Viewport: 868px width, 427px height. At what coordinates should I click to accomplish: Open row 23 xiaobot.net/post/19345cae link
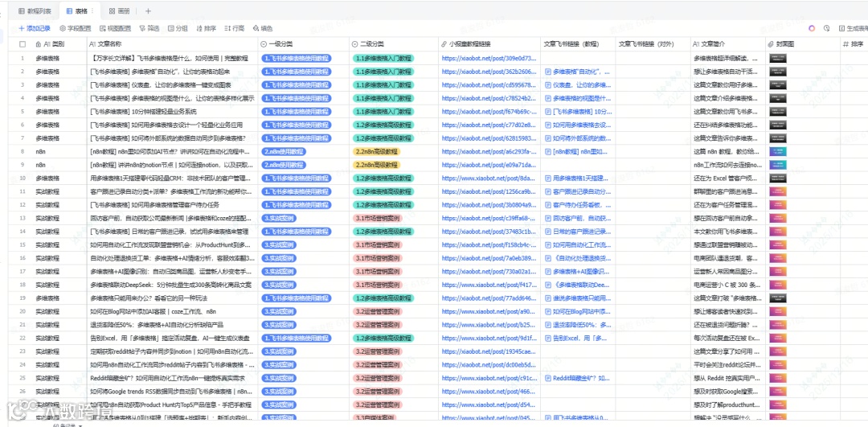[489, 351]
